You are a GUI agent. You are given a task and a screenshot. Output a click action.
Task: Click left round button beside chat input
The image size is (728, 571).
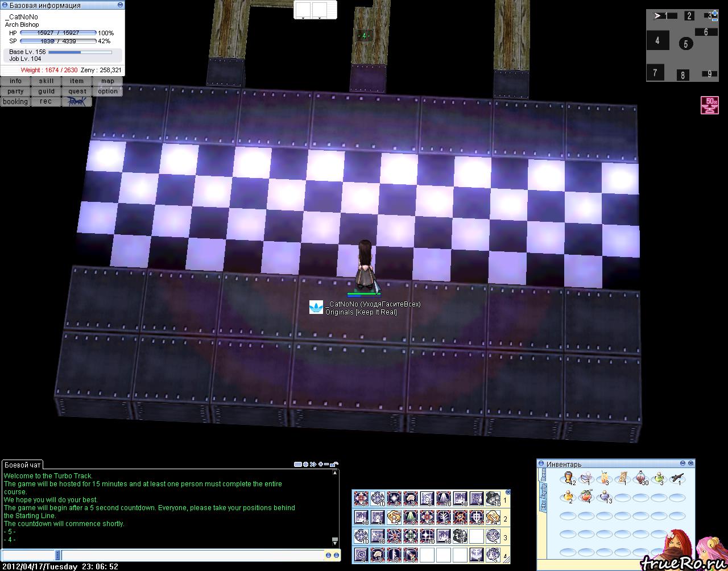[328, 555]
